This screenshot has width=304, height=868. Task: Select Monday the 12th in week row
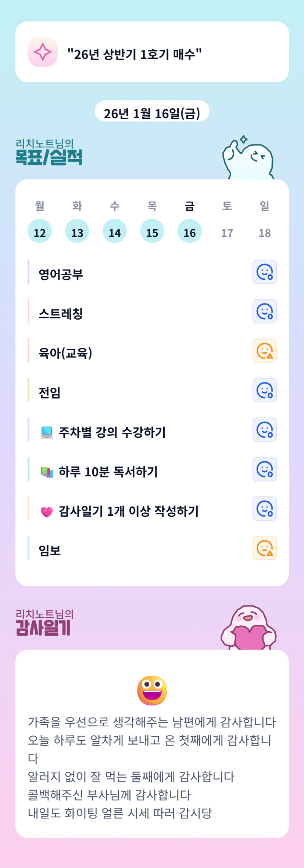[40, 231]
